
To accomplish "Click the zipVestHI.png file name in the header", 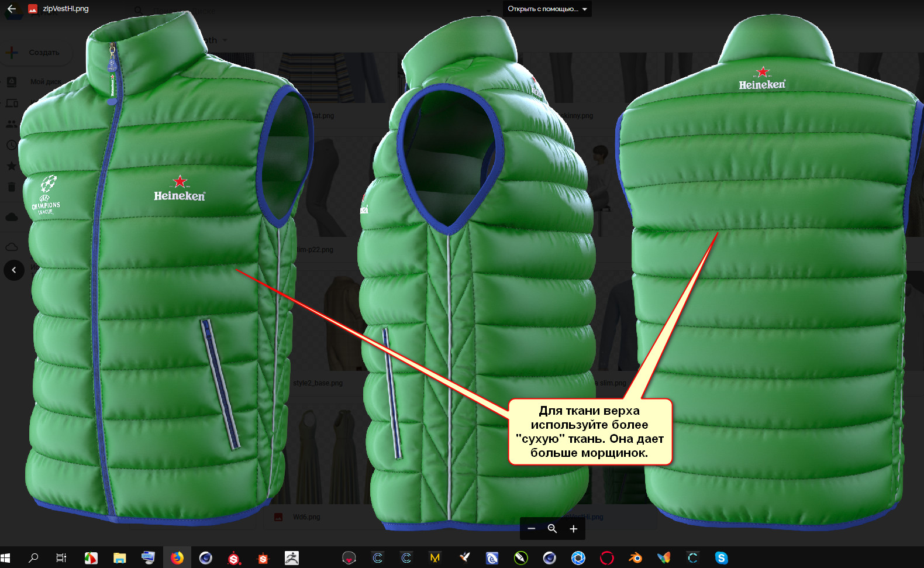I will pos(65,9).
